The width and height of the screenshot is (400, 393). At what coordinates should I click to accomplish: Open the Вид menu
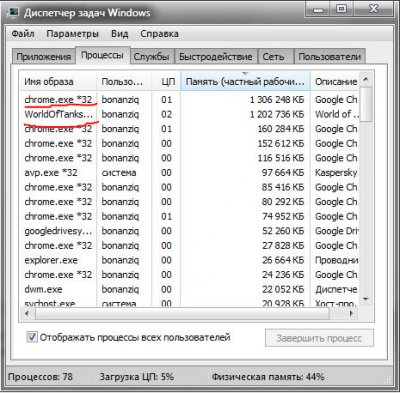point(119,34)
